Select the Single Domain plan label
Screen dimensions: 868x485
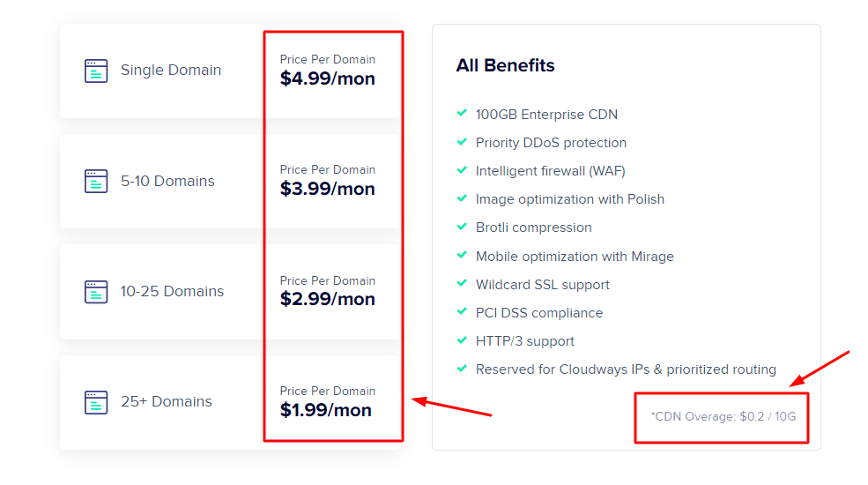pos(171,71)
